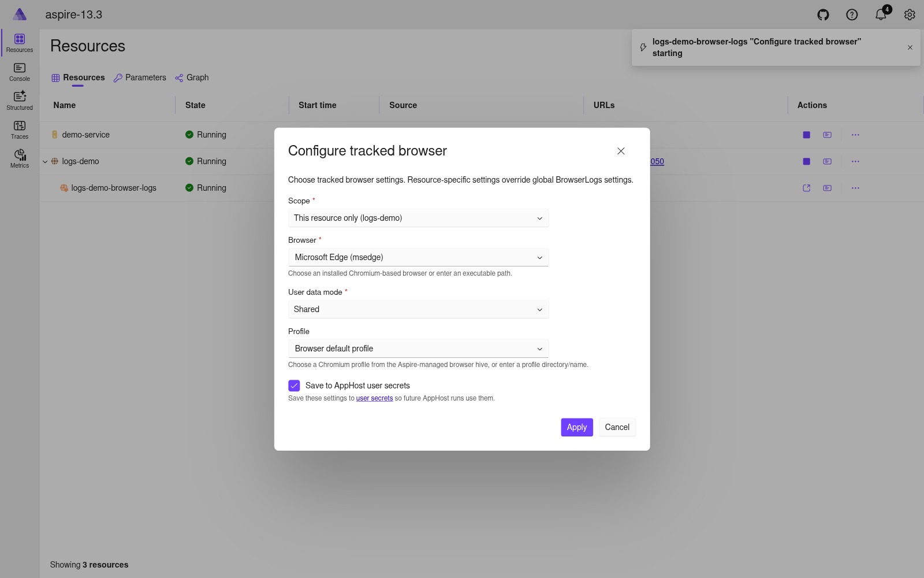The image size is (924, 578).
Task: Switch to the Resources tab
Action: (x=78, y=77)
